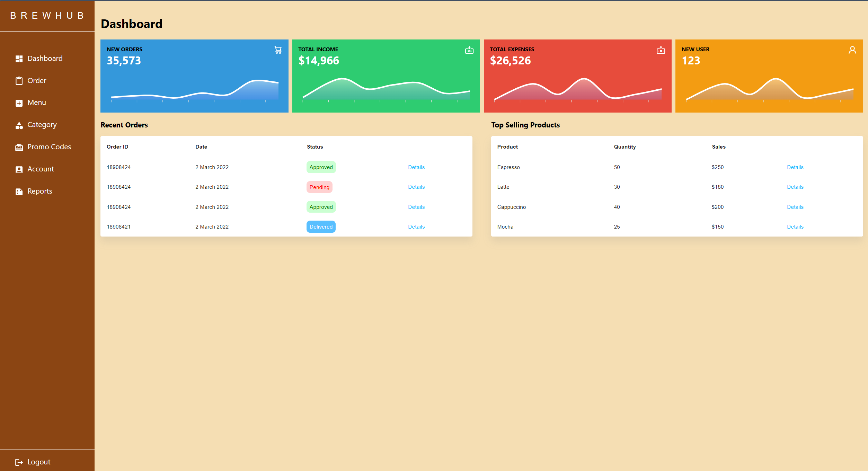Click the clipboard icon beside Order

pyautogui.click(x=19, y=81)
